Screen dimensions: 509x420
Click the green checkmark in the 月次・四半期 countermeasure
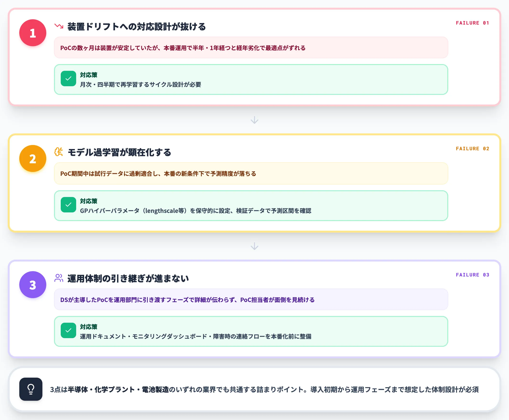(68, 78)
